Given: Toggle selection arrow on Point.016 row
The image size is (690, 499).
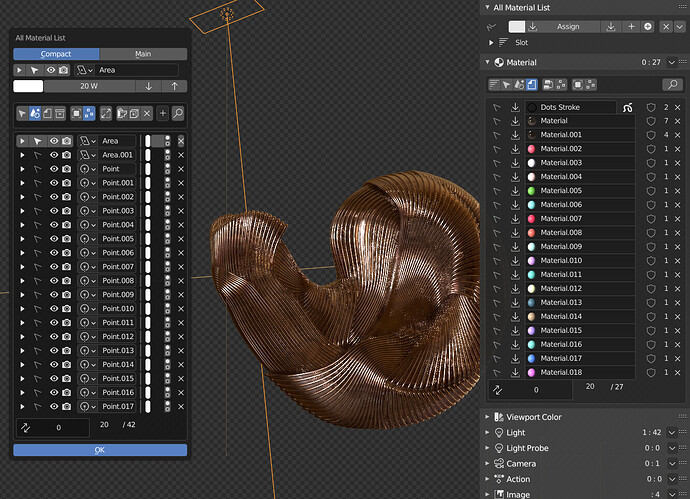Looking at the screenshot, I should click(37, 392).
